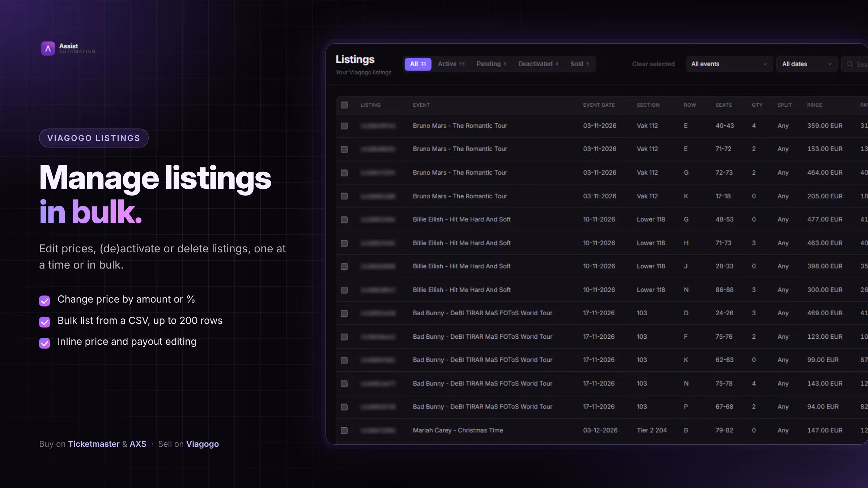Select the first Bruno Mars row E 40-43 checkbox

click(344, 126)
